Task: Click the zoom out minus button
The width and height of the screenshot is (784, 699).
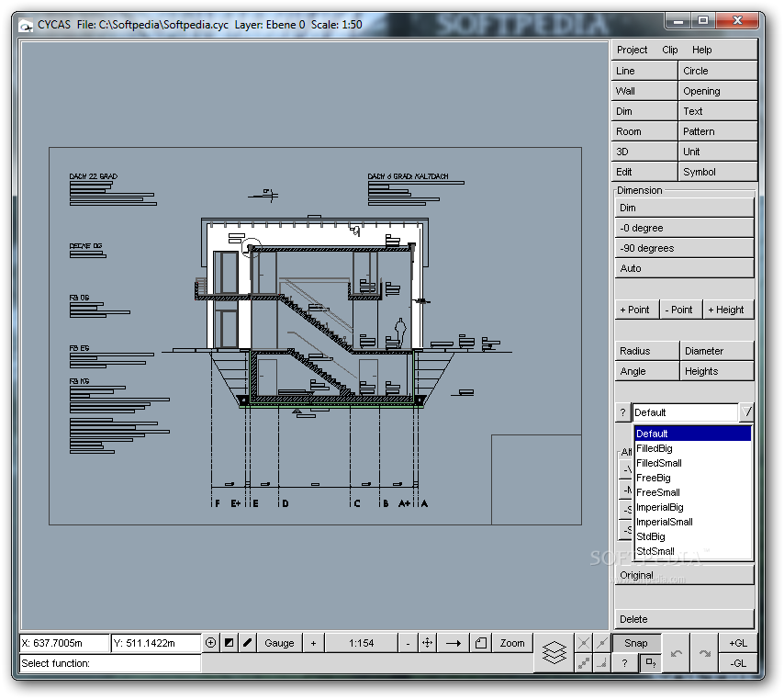Action: [x=408, y=643]
